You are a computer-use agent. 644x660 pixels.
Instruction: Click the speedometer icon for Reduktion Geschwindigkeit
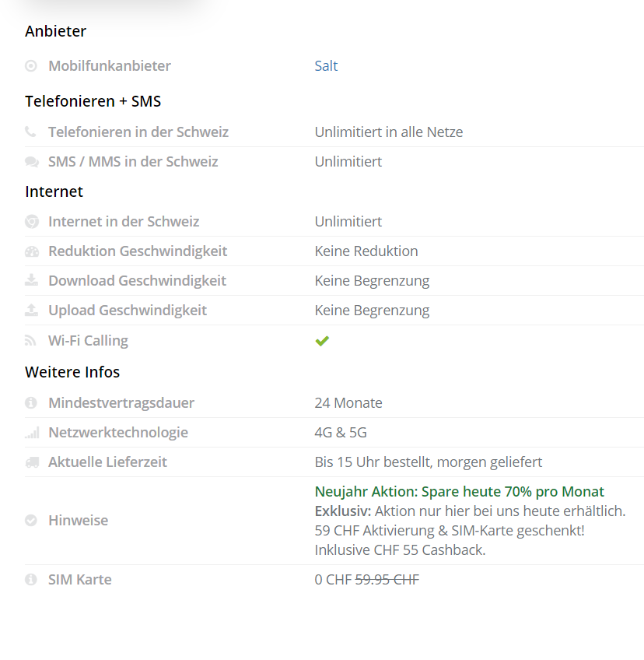31,251
